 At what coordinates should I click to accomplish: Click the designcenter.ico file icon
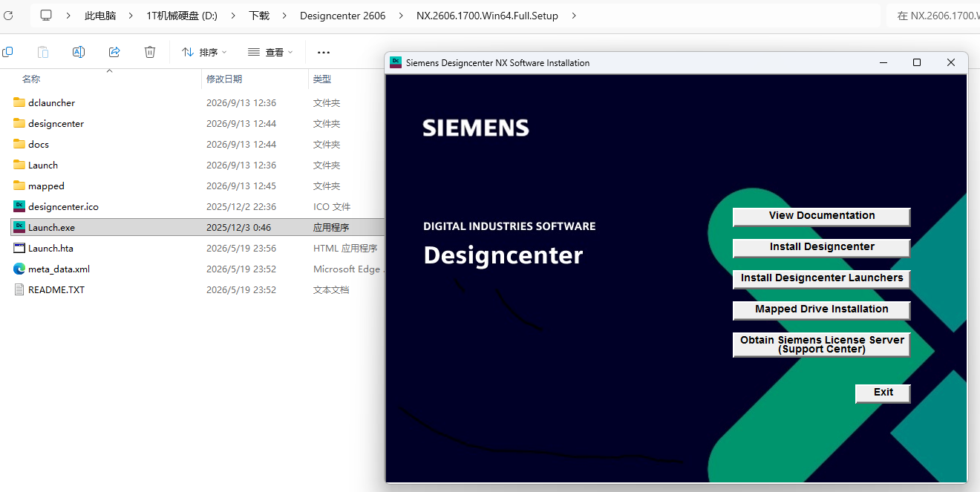coord(19,206)
